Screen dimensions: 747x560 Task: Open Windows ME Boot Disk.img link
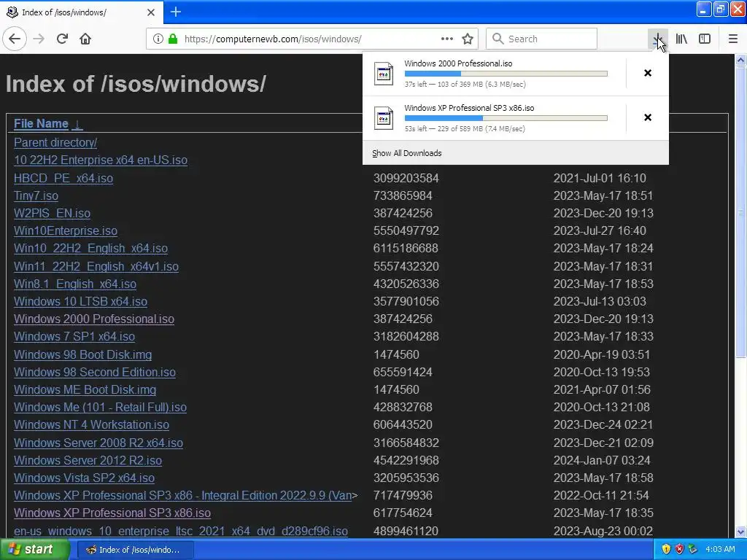click(x=85, y=389)
